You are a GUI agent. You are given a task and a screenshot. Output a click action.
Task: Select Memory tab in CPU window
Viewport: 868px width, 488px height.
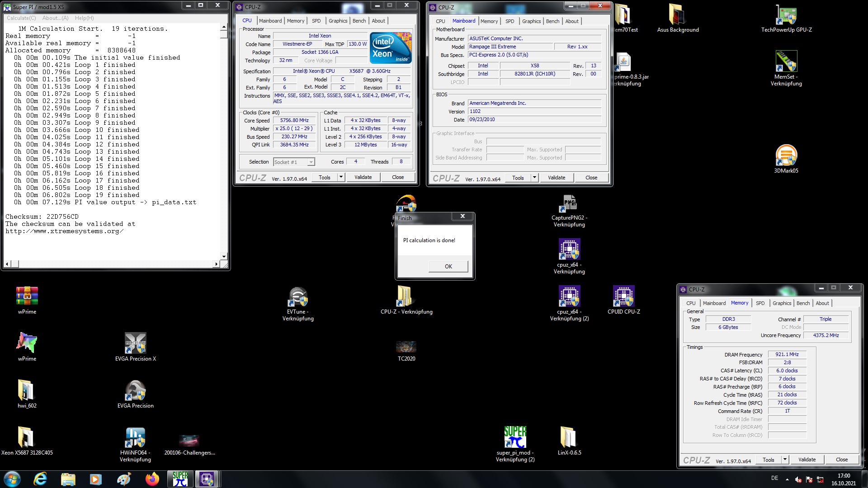(x=296, y=21)
